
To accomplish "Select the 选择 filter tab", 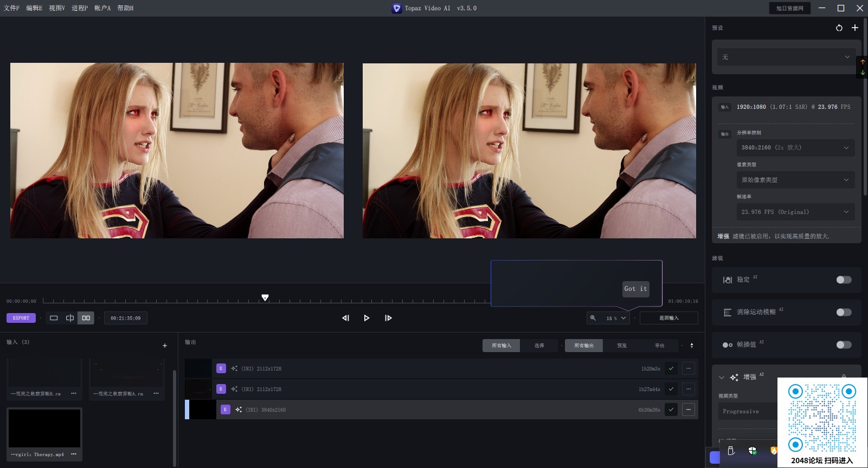I will (x=539, y=346).
